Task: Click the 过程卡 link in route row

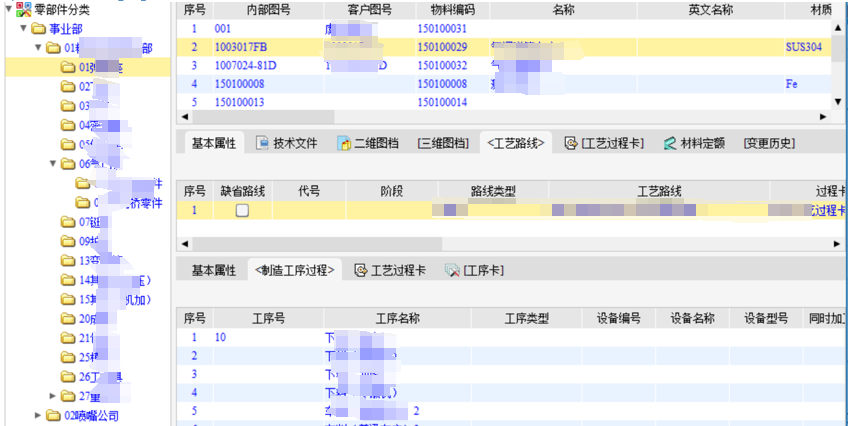Action: [829, 210]
